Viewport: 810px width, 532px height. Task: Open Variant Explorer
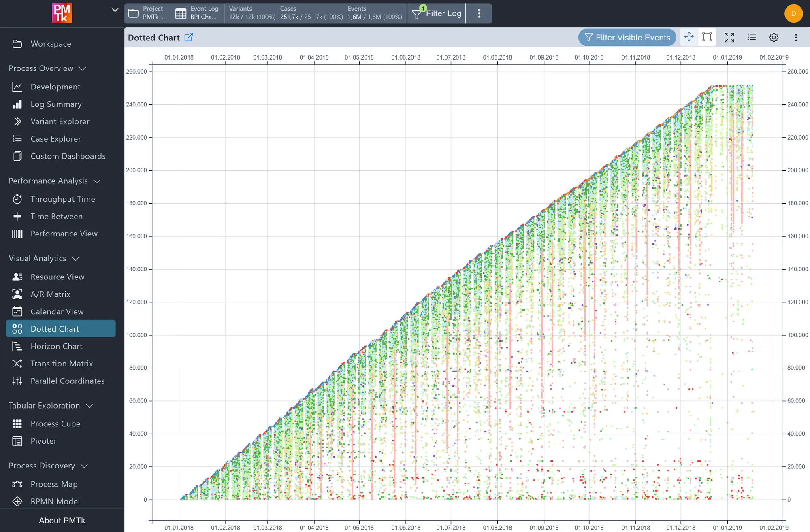coord(61,121)
